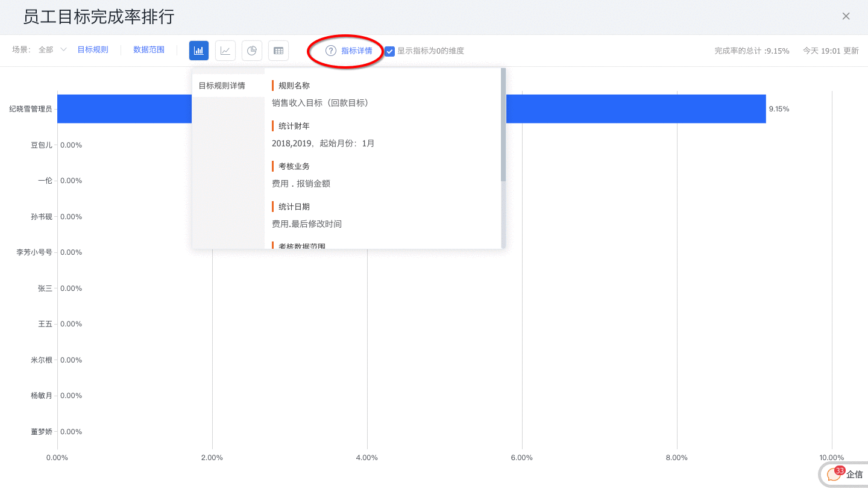Image resolution: width=868 pixels, height=492 pixels.
Task: Click the 4.00% x-axis tick label
Action: click(x=367, y=458)
